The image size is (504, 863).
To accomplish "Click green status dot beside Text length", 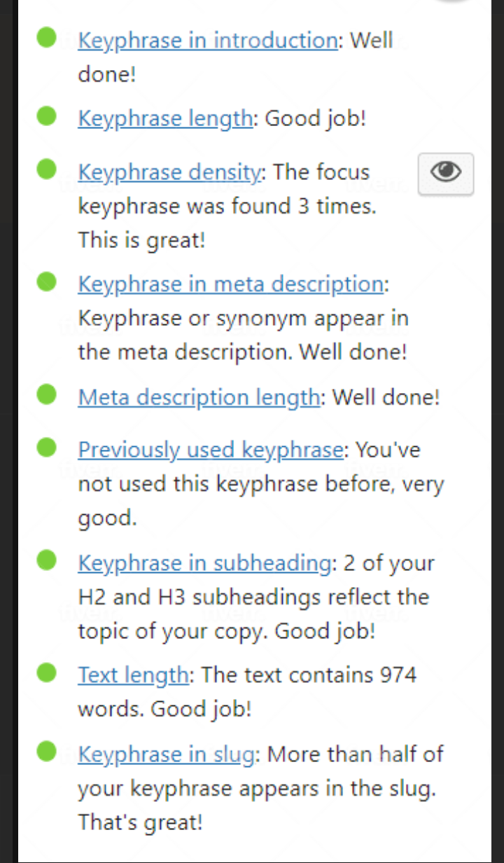I will [x=46, y=672].
